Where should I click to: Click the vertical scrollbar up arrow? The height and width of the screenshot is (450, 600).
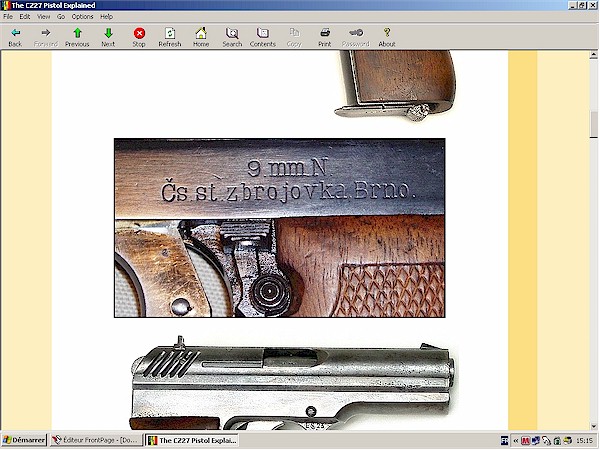point(593,55)
